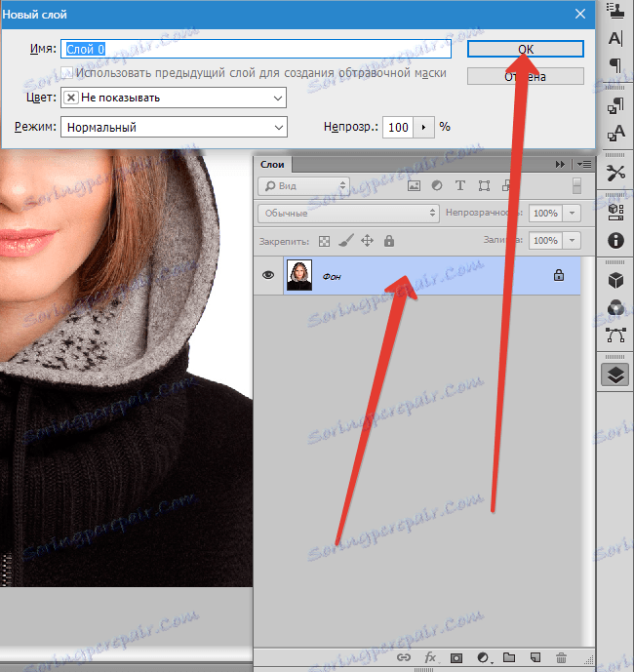The image size is (634, 672).
Task: Open the Clone Source panel stamp icon
Action: pyautogui.click(x=616, y=10)
